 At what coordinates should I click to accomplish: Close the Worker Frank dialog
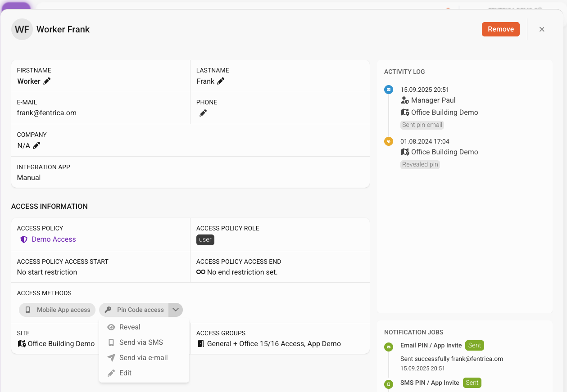point(542,29)
